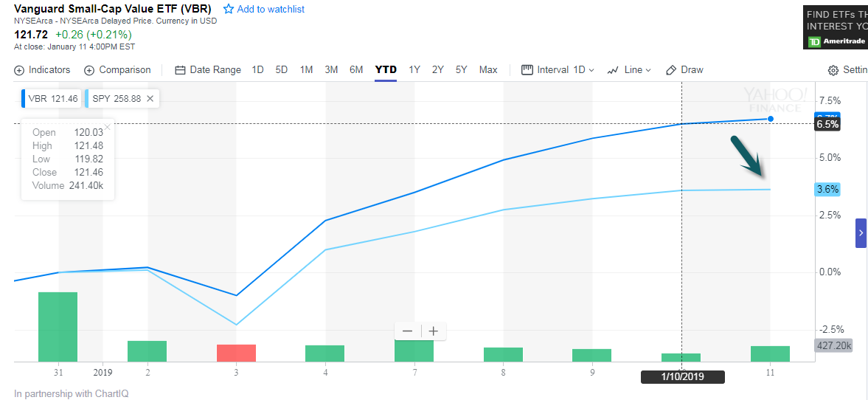Click the blue VBR line endpoint dot

click(770, 119)
